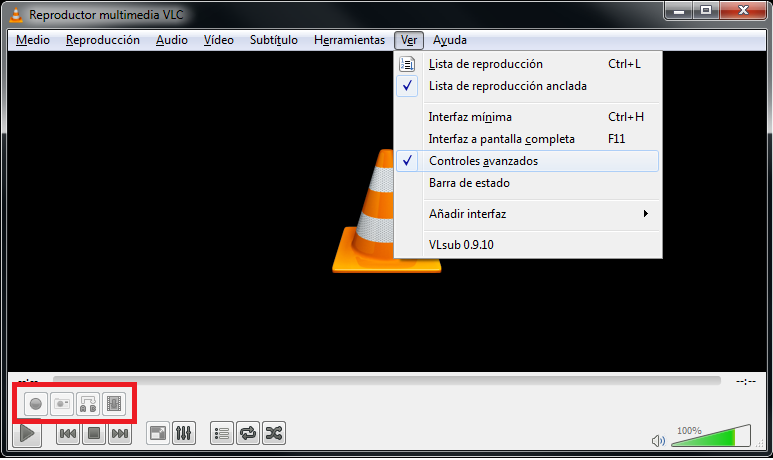
Task: Open the Audio menu
Action: [172, 40]
